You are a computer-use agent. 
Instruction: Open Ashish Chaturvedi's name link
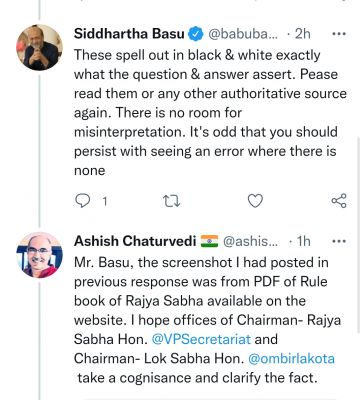coord(135,241)
